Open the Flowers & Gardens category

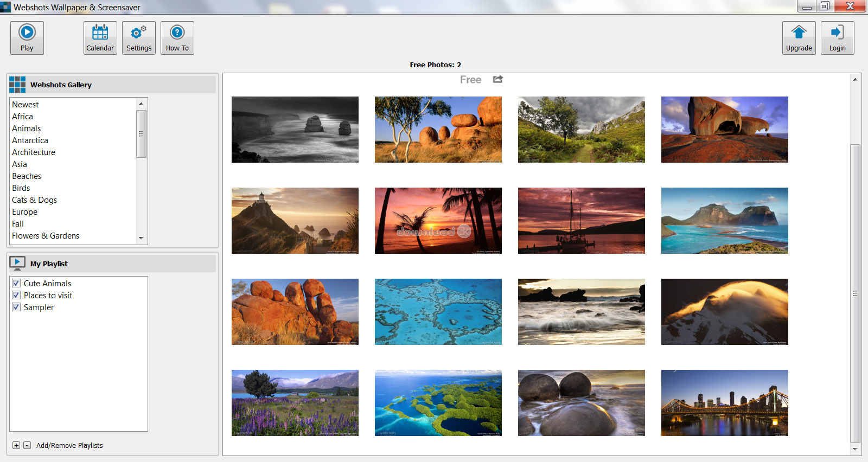tap(46, 236)
